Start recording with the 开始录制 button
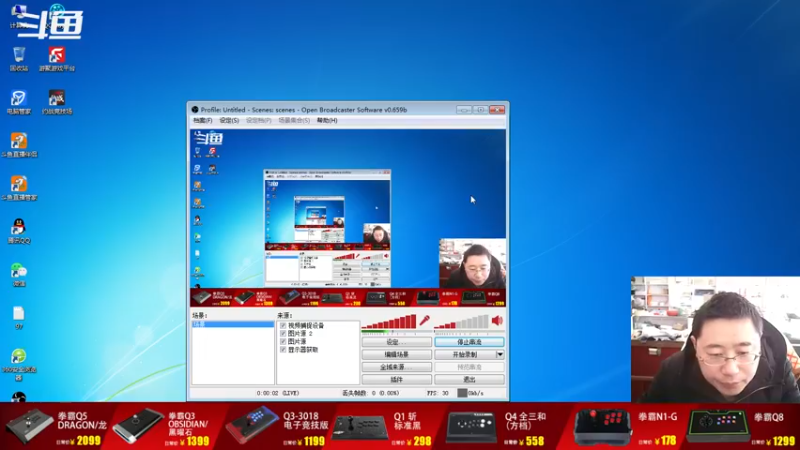 (465, 355)
